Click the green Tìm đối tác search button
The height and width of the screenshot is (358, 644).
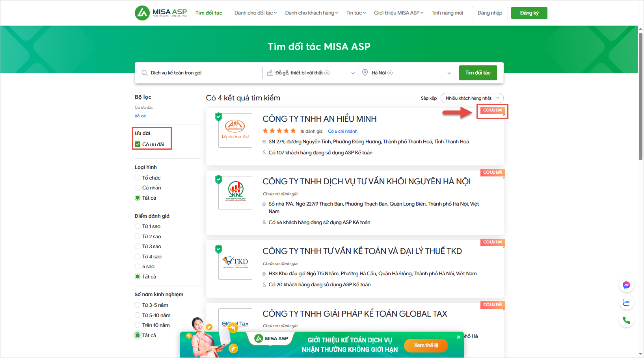(x=478, y=73)
